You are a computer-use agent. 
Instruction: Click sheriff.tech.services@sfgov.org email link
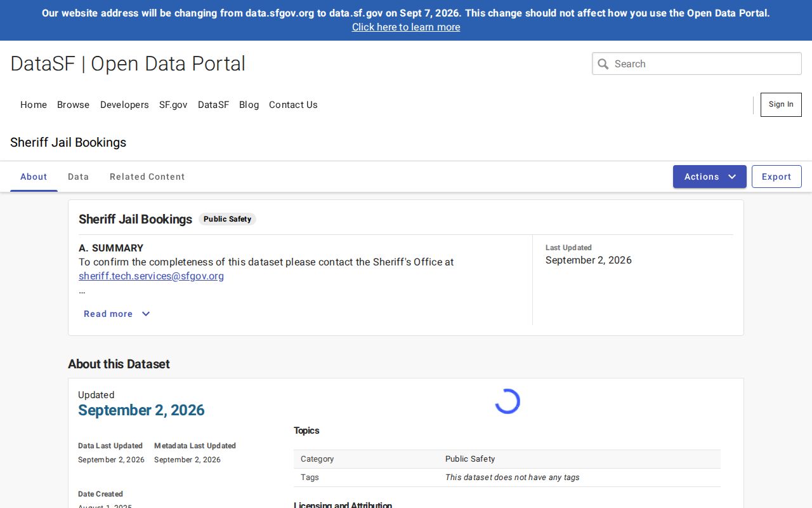click(x=151, y=276)
